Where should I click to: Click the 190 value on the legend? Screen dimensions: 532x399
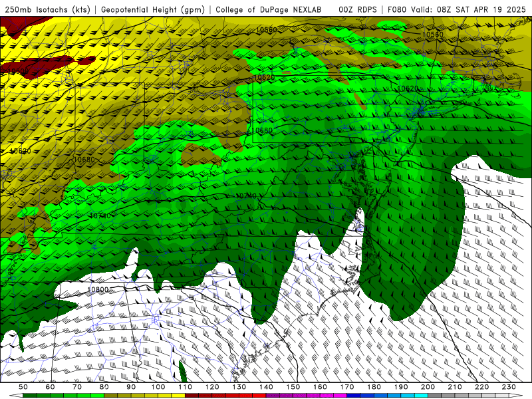click(401, 387)
